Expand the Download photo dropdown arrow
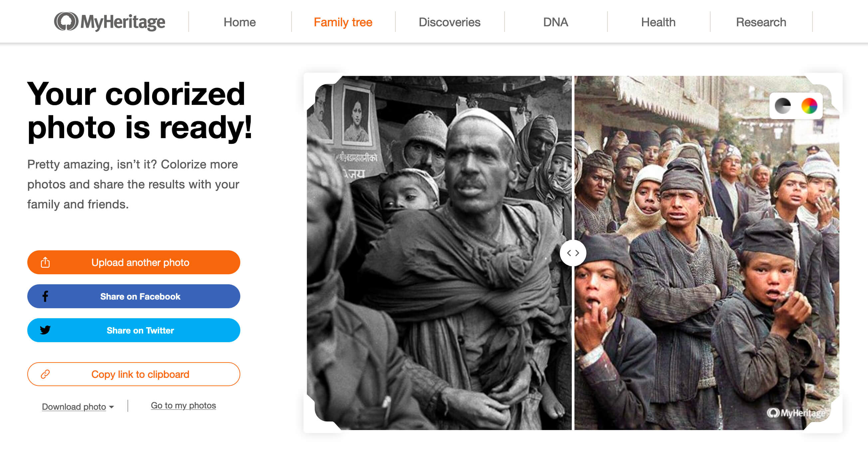Viewport: 868px width, 476px height. 111,407
